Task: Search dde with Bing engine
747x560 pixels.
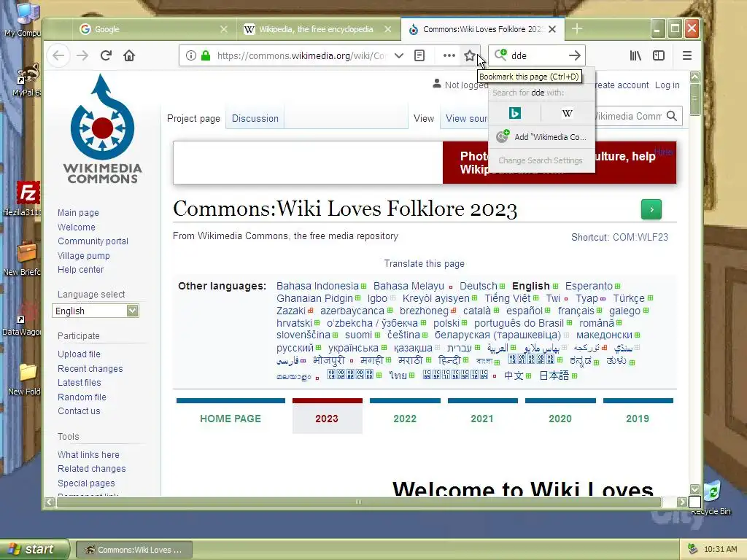Action: click(x=515, y=113)
